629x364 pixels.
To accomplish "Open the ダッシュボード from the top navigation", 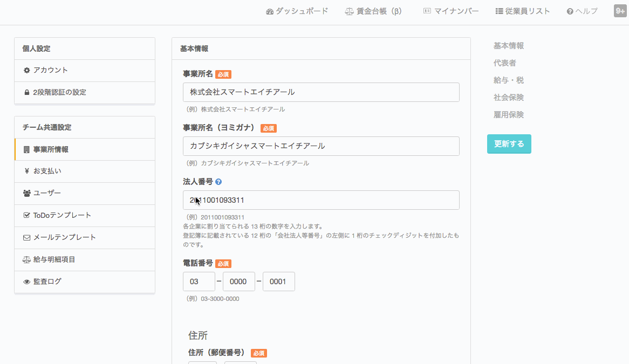I will (x=298, y=11).
